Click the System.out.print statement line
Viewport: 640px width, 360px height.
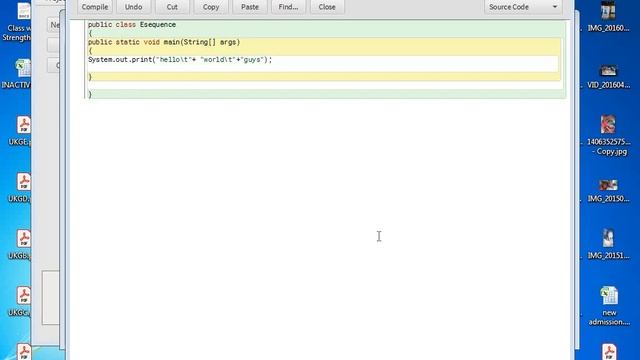pos(180,60)
